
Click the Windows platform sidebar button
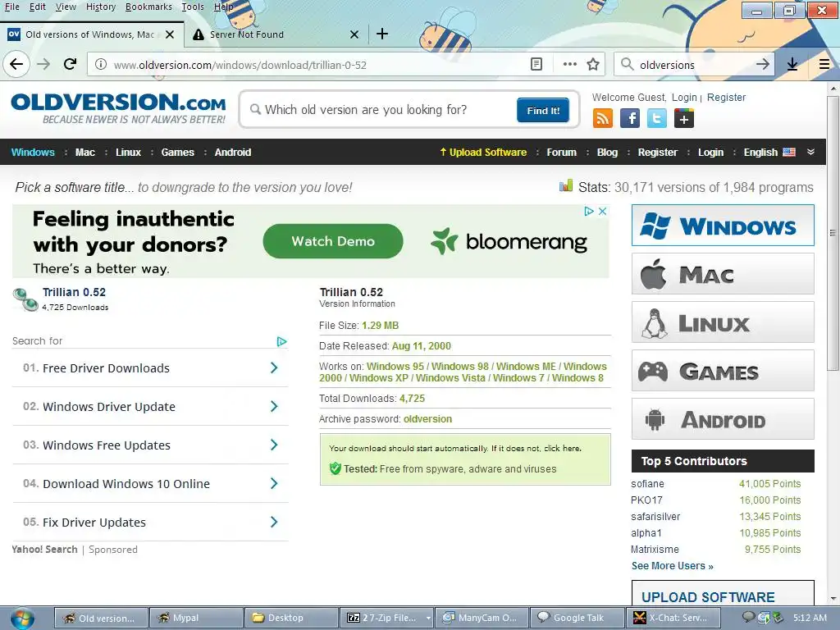723,225
